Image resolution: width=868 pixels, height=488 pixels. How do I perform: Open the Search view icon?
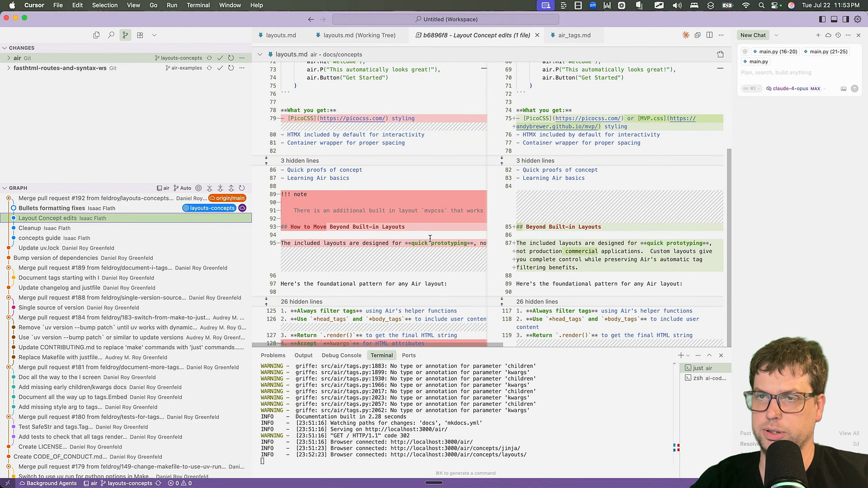point(111,35)
